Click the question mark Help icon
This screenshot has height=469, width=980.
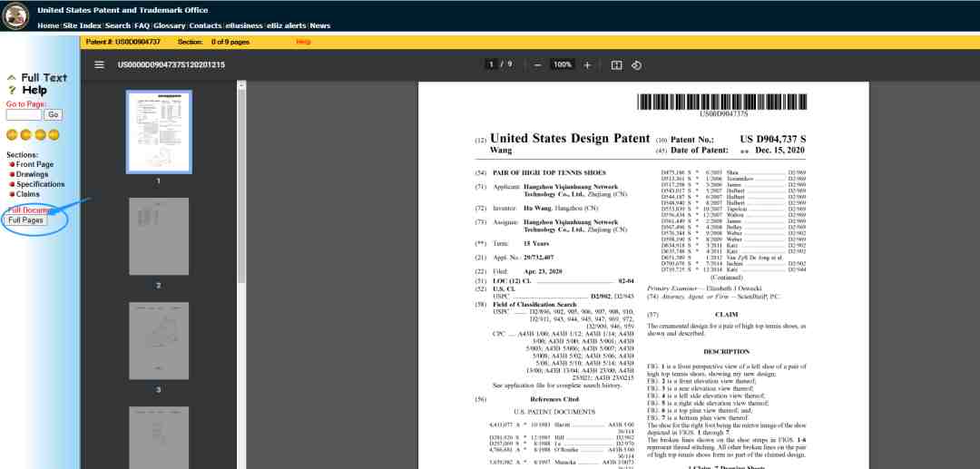[11, 91]
